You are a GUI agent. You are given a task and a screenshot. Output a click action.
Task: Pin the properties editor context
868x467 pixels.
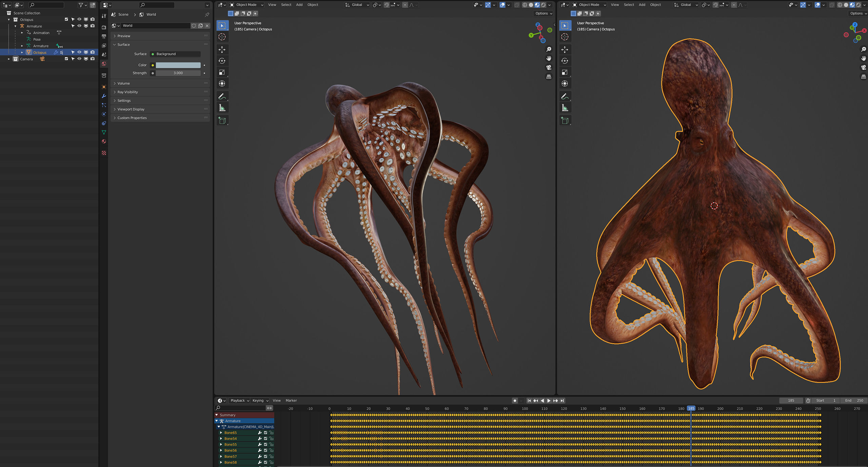(x=207, y=15)
